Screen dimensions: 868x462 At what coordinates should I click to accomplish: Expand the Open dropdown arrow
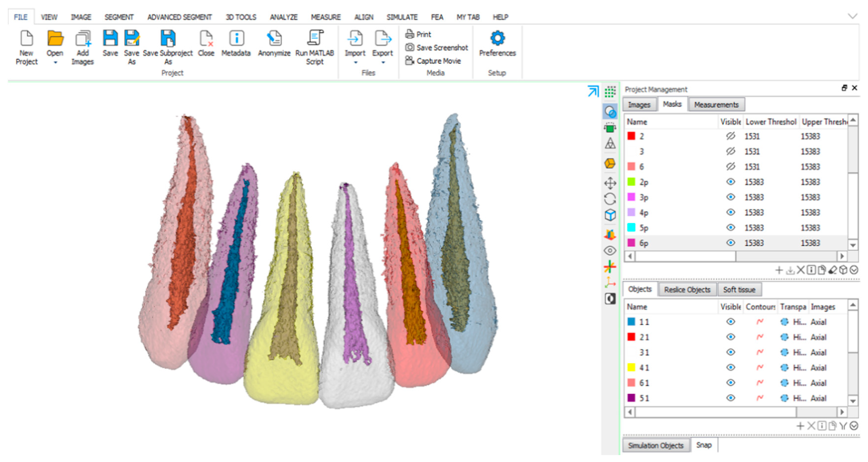coord(55,63)
